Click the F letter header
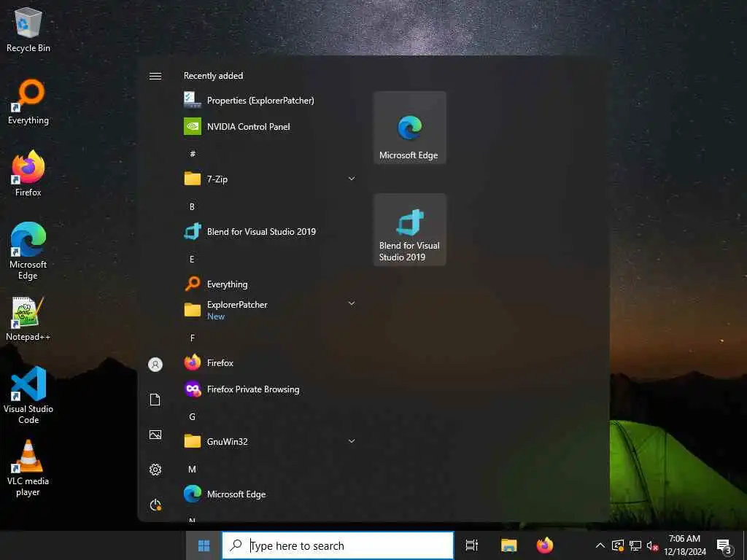Image resolution: width=747 pixels, height=560 pixels. click(193, 338)
